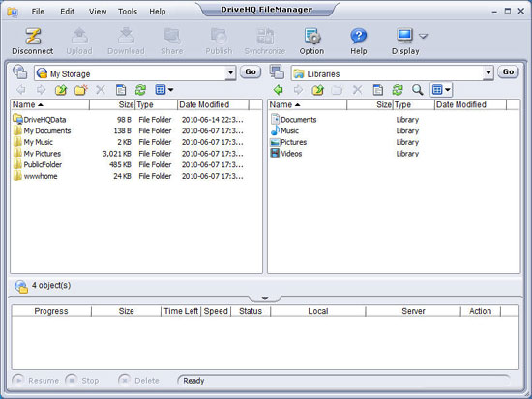Click the Disconnect toolbar icon
The width and height of the screenshot is (532, 399).
[x=33, y=37]
